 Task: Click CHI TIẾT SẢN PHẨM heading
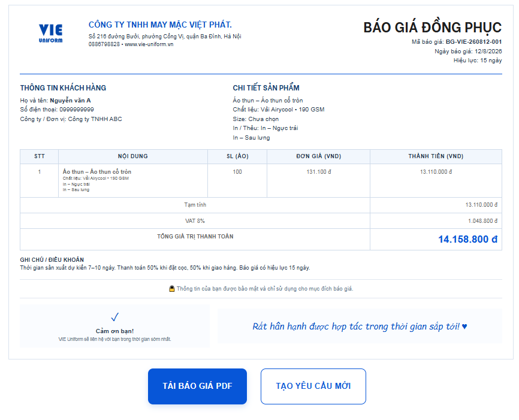(266, 88)
